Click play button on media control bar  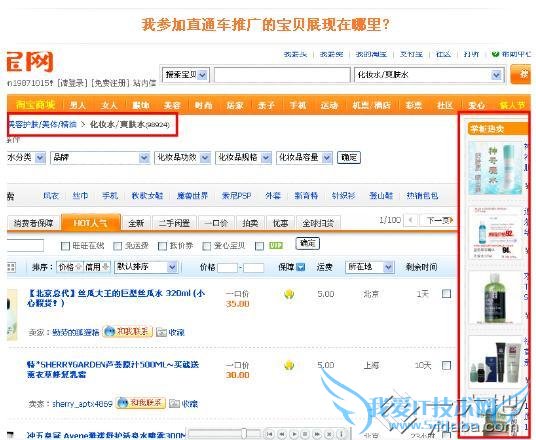point(294,434)
